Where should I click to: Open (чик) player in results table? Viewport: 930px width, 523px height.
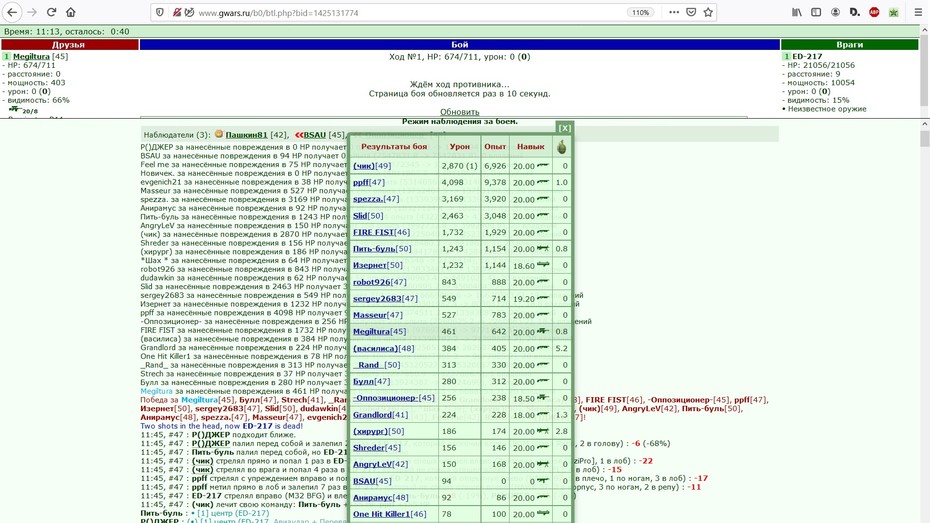pyautogui.click(x=364, y=166)
